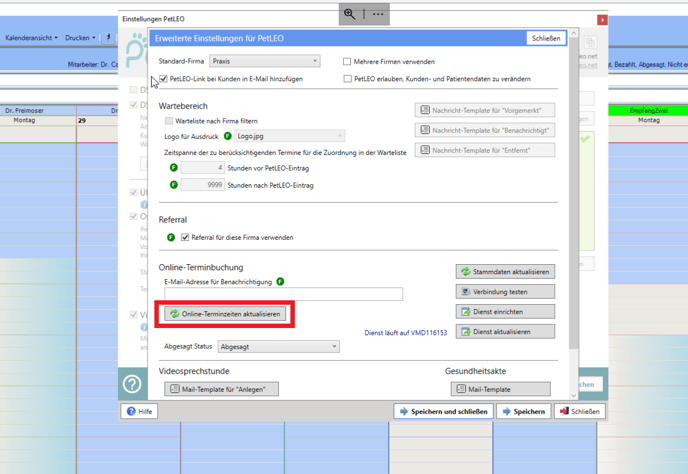Click the zoom magnifier icon at top
The width and height of the screenshot is (688, 474).
tap(349, 14)
